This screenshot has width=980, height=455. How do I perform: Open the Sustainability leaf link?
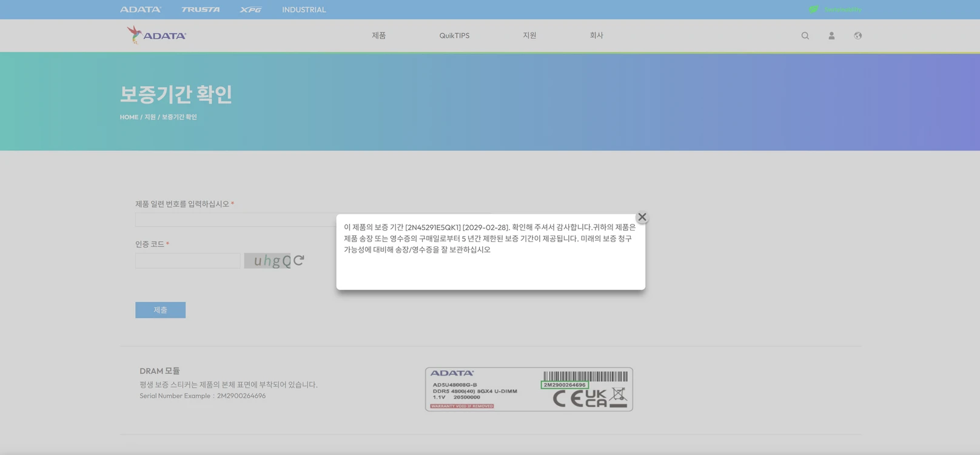tap(835, 10)
